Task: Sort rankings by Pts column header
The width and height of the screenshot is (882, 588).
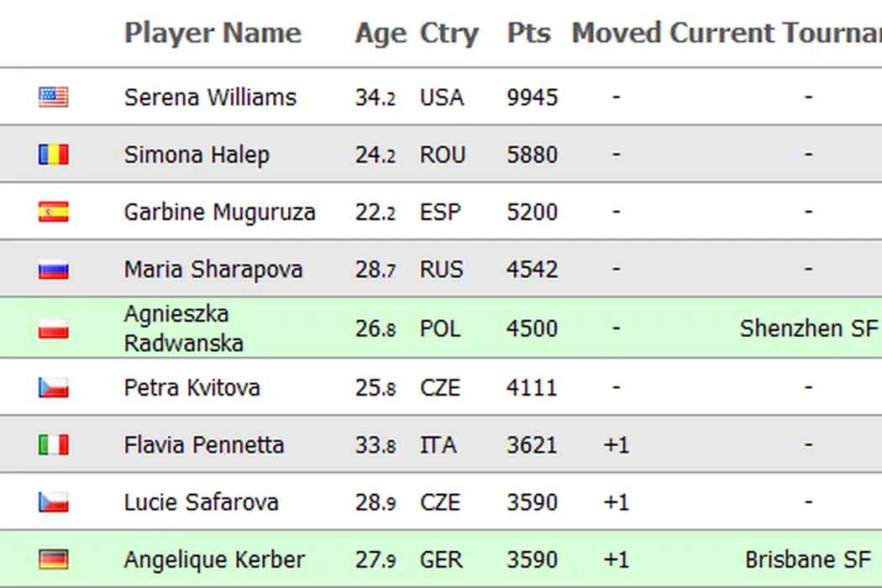Action: click(529, 34)
